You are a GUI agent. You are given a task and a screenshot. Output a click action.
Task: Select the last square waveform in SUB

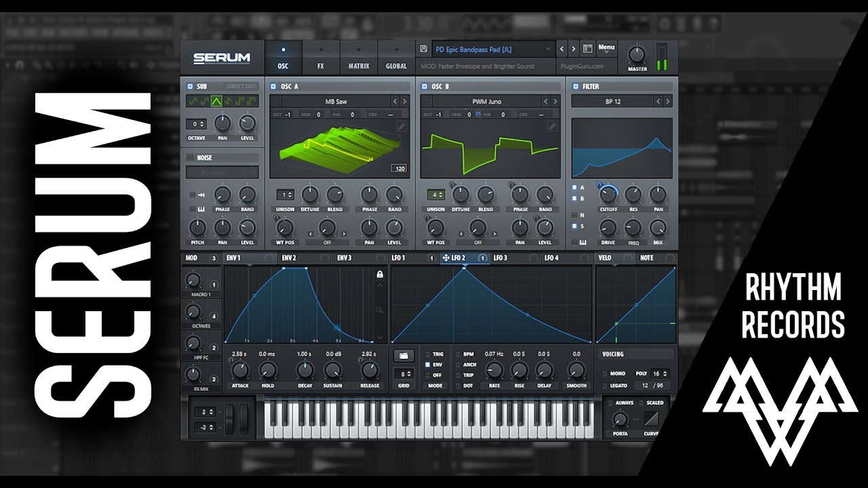point(253,102)
